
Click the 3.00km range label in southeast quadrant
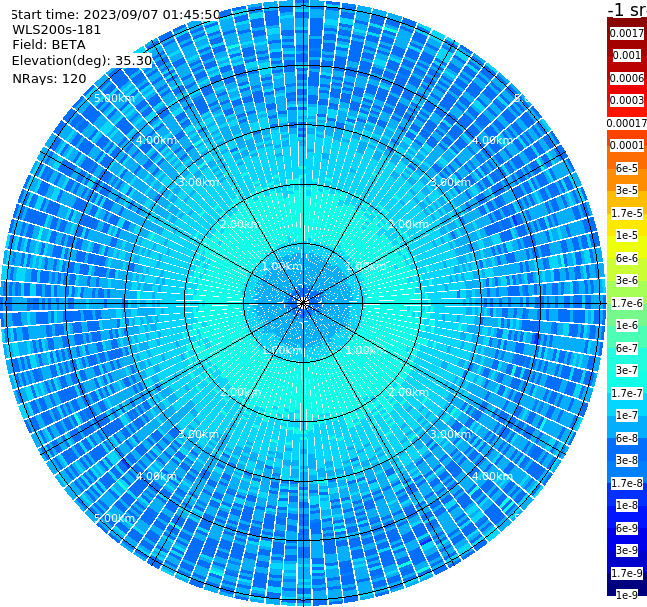tap(450, 434)
